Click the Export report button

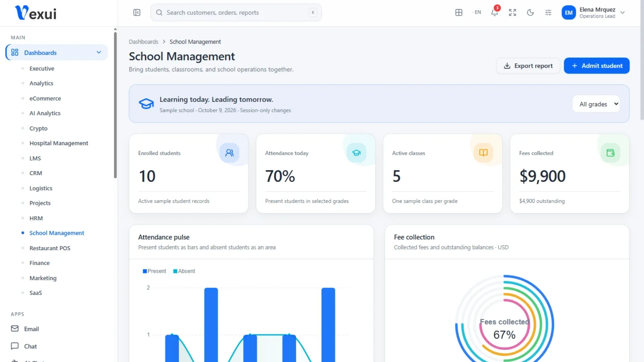point(528,66)
